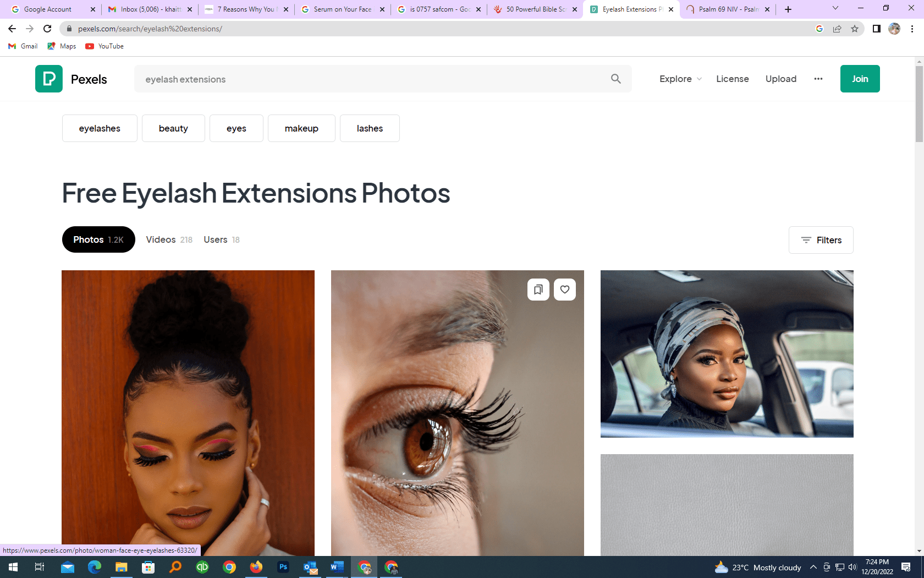Open Chrome side panel icon
Image resolution: width=924 pixels, height=578 pixels.
[x=876, y=29]
